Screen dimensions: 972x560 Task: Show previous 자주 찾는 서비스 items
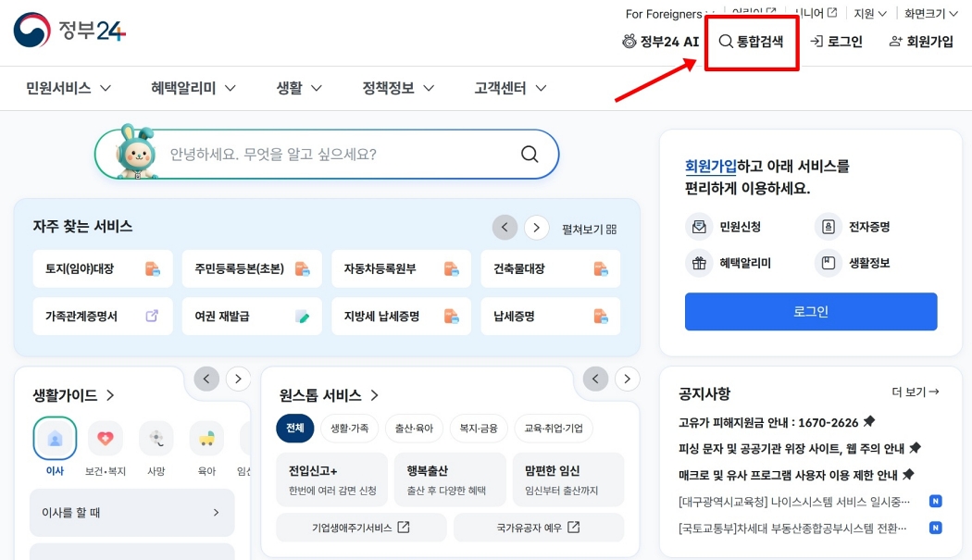click(x=505, y=228)
